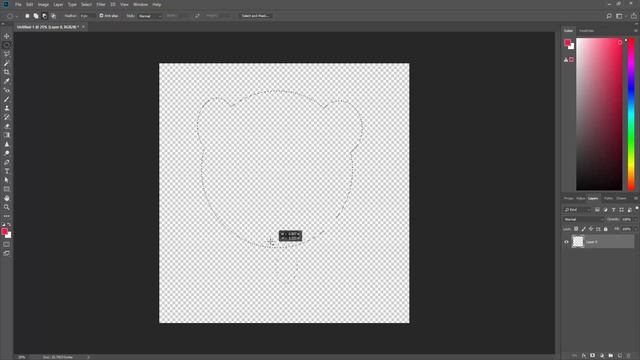The height and width of the screenshot is (360, 640).
Task: Open the Layer menu
Action: pos(58,4)
